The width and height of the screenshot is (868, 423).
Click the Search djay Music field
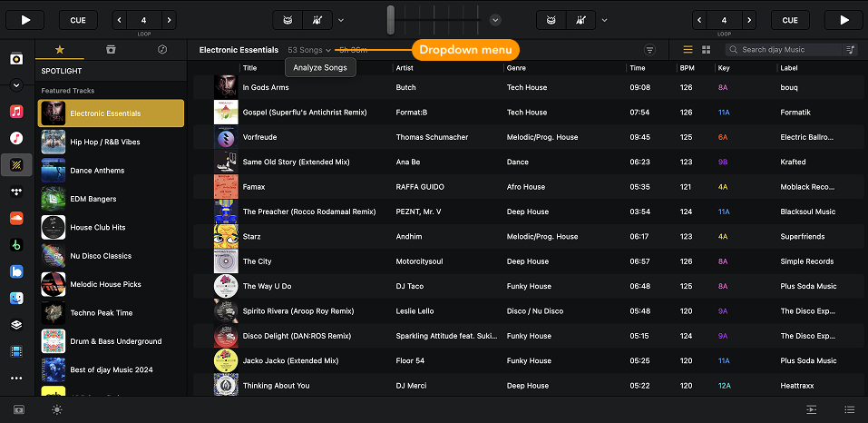pyautogui.click(x=785, y=50)
